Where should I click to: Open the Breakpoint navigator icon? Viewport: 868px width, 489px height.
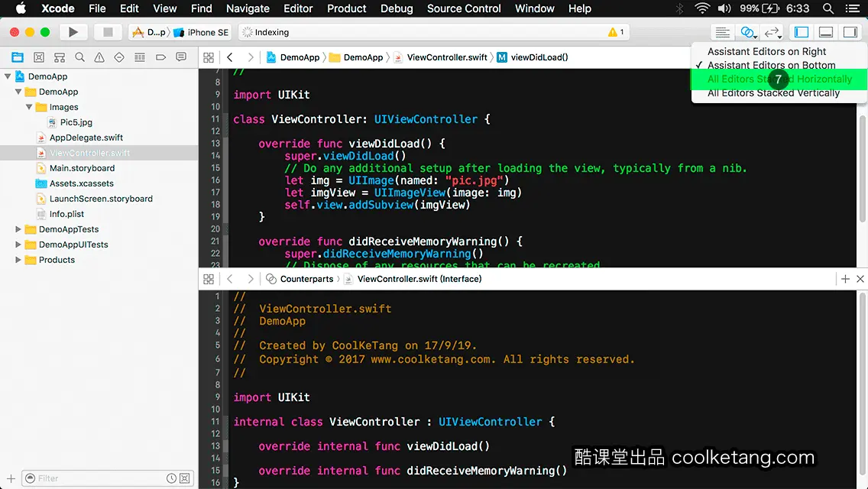click(x=160, y=57)
